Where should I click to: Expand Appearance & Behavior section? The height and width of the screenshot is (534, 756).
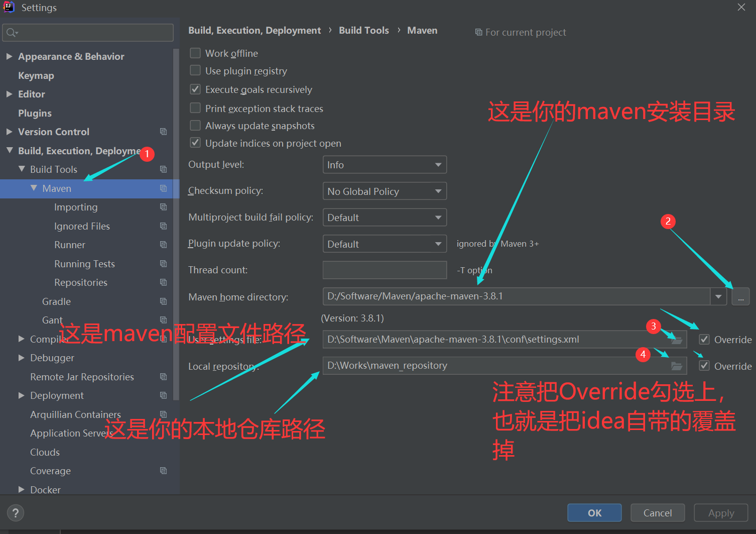click(9, 56)
